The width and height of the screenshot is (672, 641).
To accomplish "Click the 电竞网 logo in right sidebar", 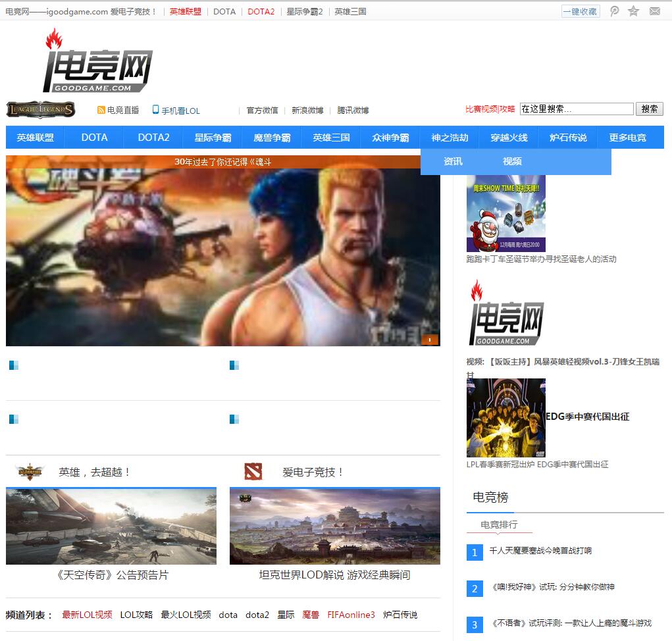I will 507,313.
